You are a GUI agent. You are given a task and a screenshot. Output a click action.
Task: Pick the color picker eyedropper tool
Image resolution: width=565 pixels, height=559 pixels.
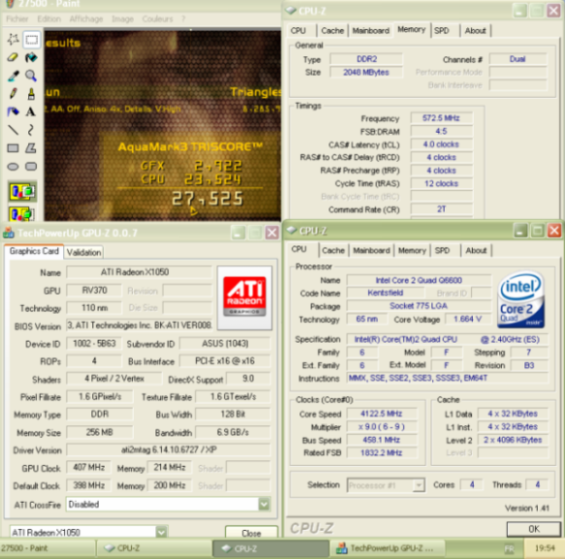13,76
